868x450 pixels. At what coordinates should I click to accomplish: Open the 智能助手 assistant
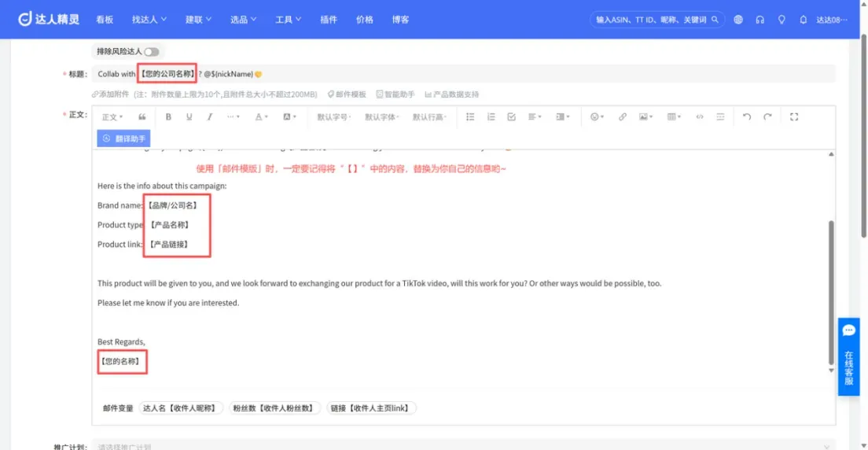click(x=395, y=94)
